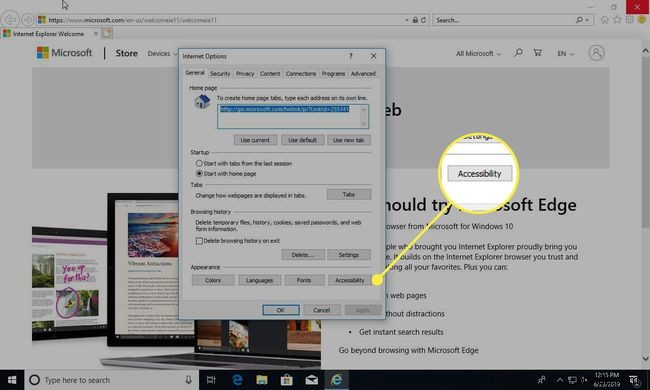Click the new tab button beside the tab
650x390 pixels.
click(107, 34)
